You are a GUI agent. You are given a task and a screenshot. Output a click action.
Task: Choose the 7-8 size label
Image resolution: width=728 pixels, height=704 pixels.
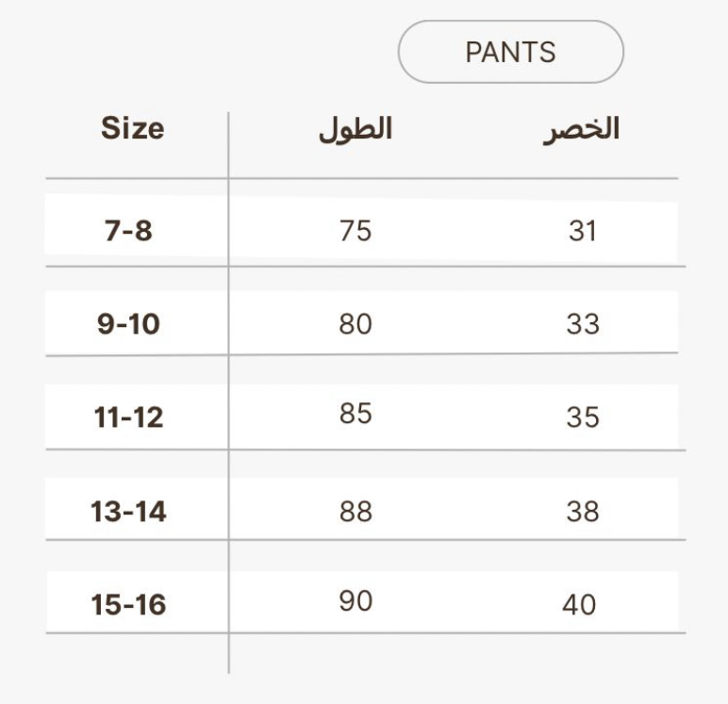tap(128, 230)
